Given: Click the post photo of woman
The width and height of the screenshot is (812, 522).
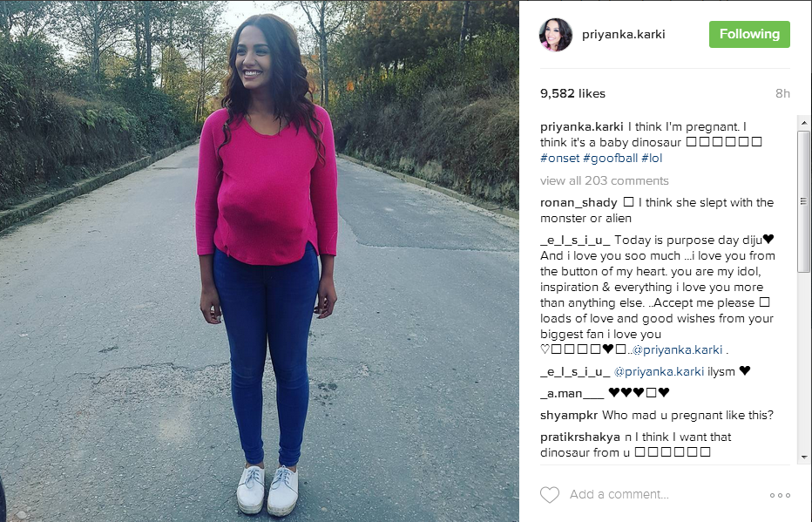Looking at the screenshot, I should click(260, 261).
